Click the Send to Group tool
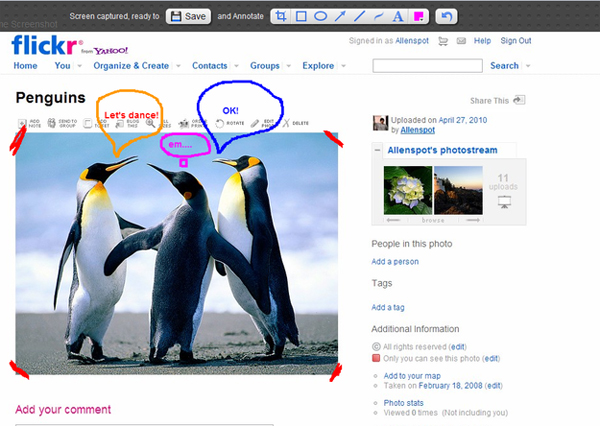This screenshot has width=600, height=426. pyautogui.click(x=62, y=123)
